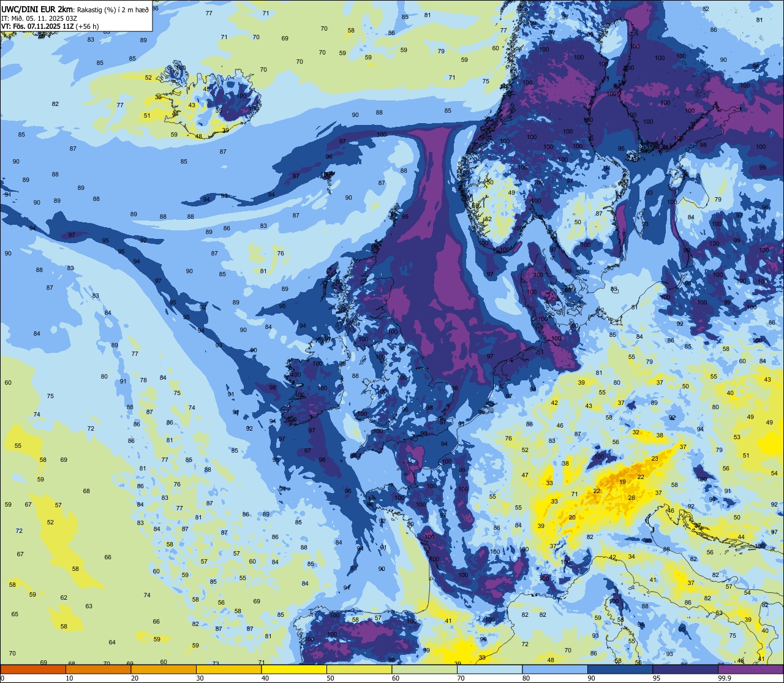Click the 'VT: Fös. 07.11.2025 11Z (+56 h)' line
This screenshot has width=784, height=683.
coord(50,26)
